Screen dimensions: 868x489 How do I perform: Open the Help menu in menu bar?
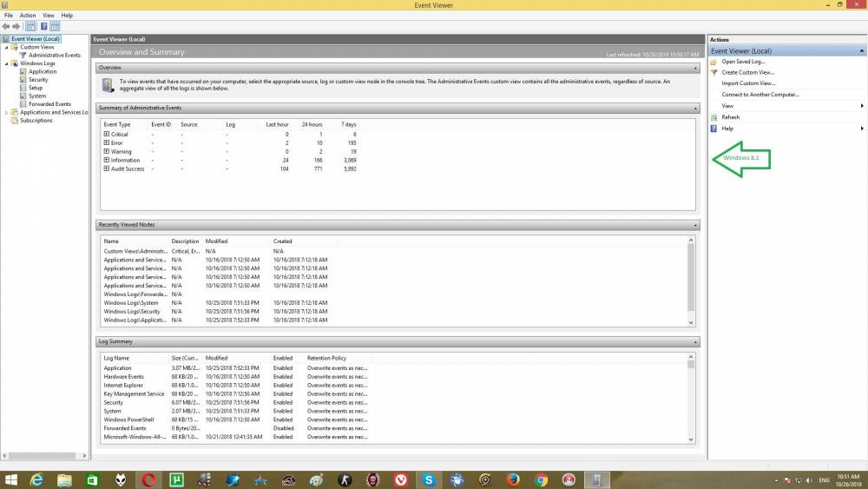coord(67,16)
